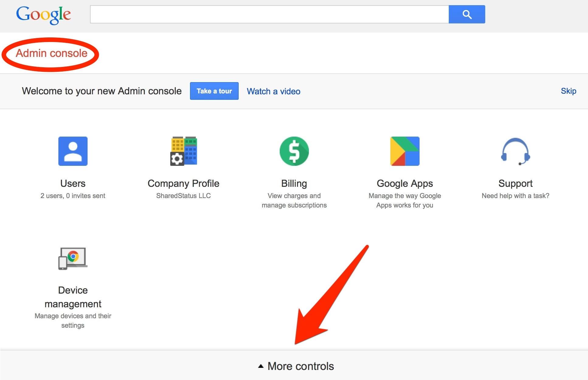Viewport: 588px width, 380px height.
Task: Click 'Welcome to your new Admin console' text
Action: 102,91
